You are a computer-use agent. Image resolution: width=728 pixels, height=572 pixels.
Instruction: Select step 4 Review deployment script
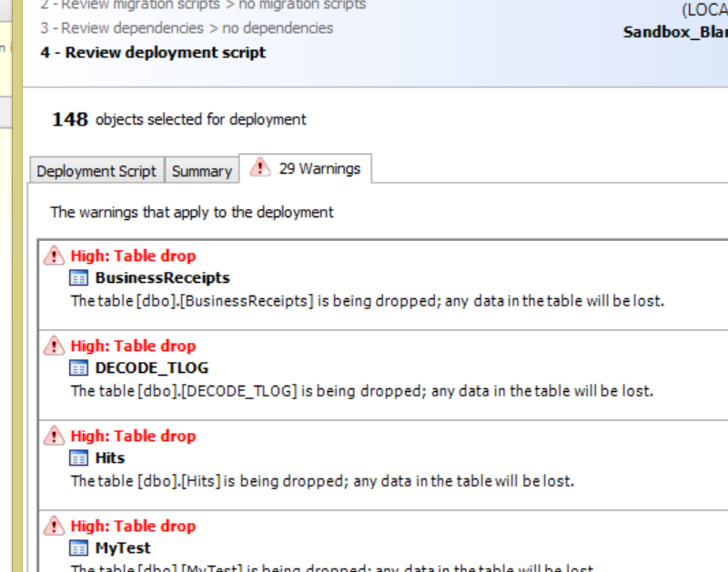[153, 53]
